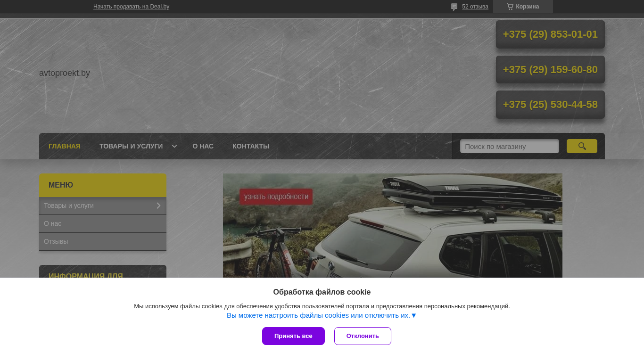Call phone number +375 (29) 853-01-01
The width and height of the screenshot is (644, 362).
(x=550, y=34)
